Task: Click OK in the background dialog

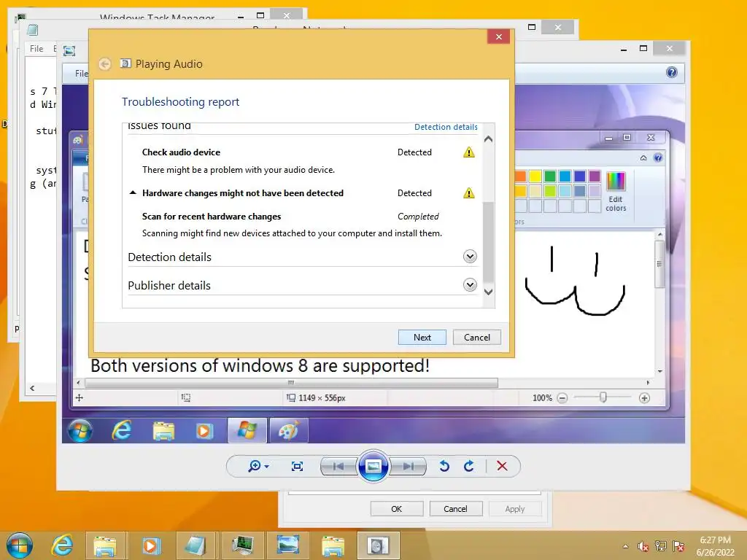Action: [x=396, y=508]
